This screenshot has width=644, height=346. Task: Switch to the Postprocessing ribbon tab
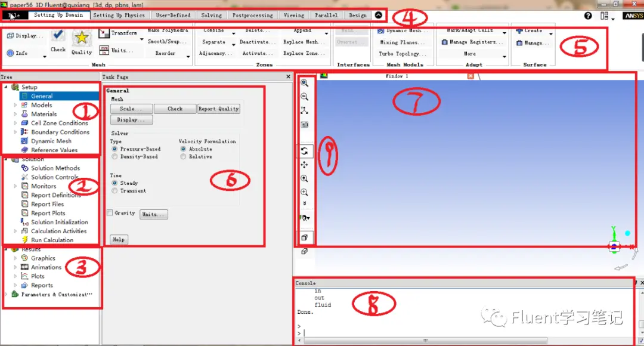253,15
